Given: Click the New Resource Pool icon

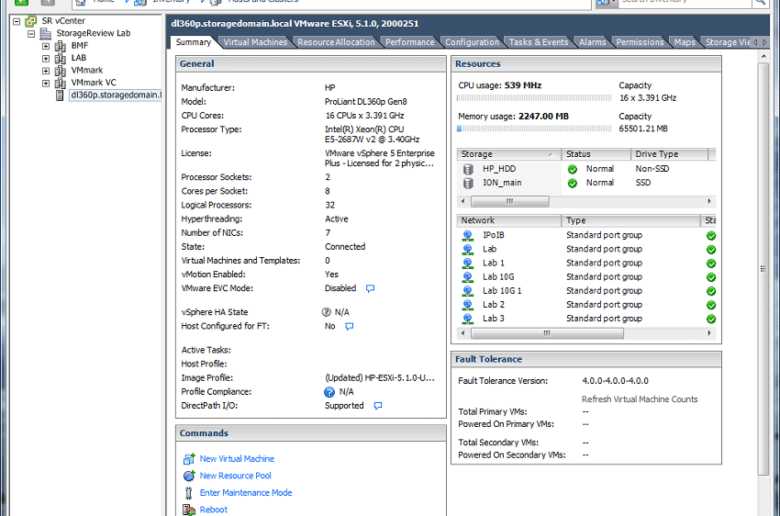Looking at the screenshot, I should (x=189, y=476).
